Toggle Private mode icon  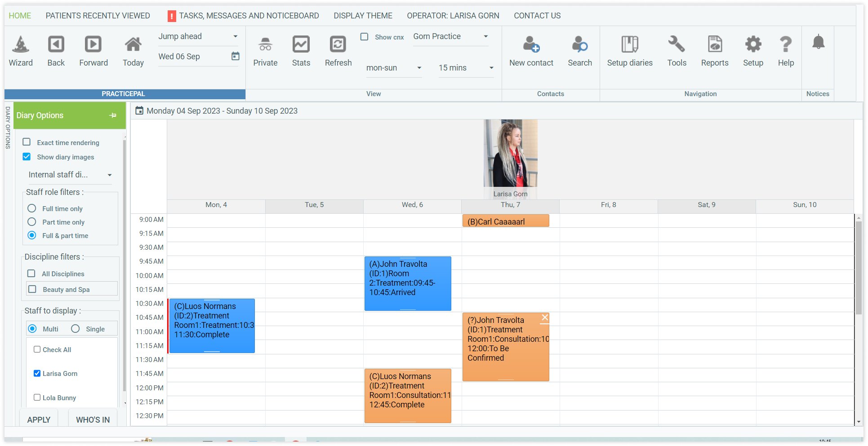(265, 44)
